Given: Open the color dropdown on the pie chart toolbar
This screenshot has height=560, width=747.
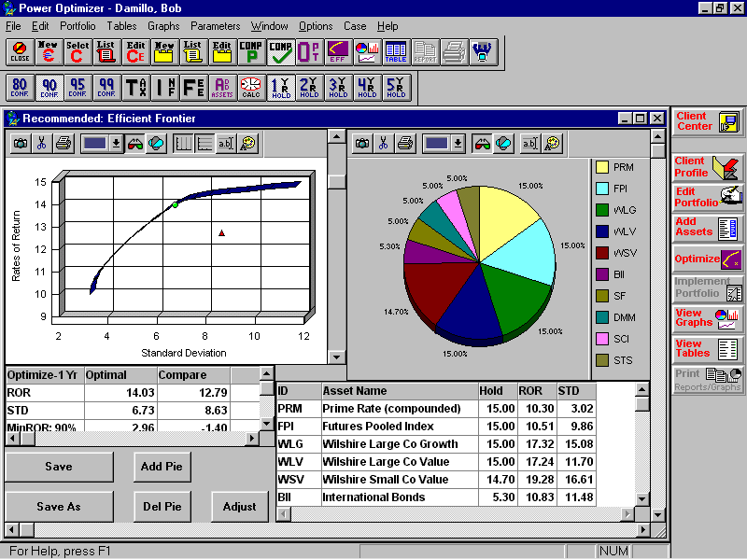Looking at the screenshot, I should tap(458, 143).
